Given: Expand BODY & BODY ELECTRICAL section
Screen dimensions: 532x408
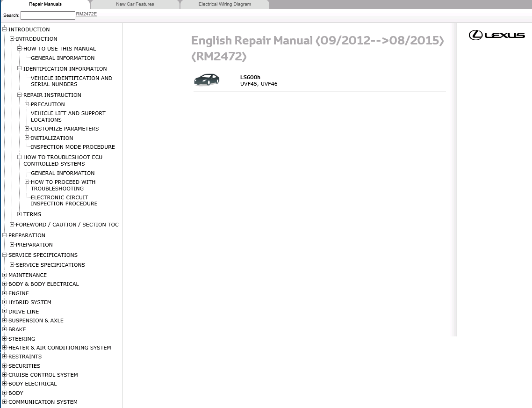Looking at the screenshot, I should (4, 284).
